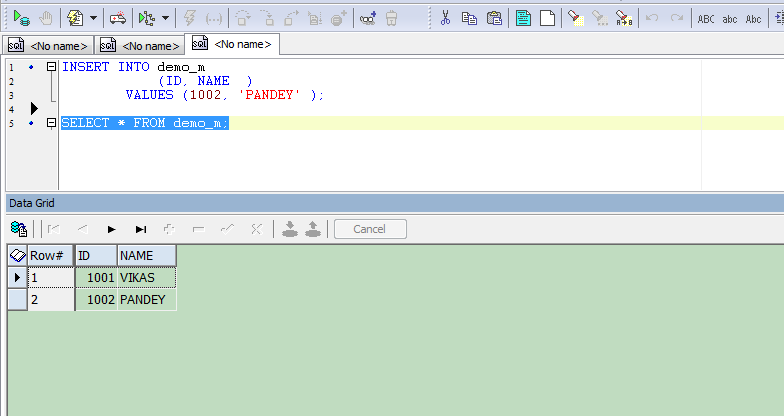Click the scissors Cut icon
The width and height of the screenshot is (784, 416).
446,17
